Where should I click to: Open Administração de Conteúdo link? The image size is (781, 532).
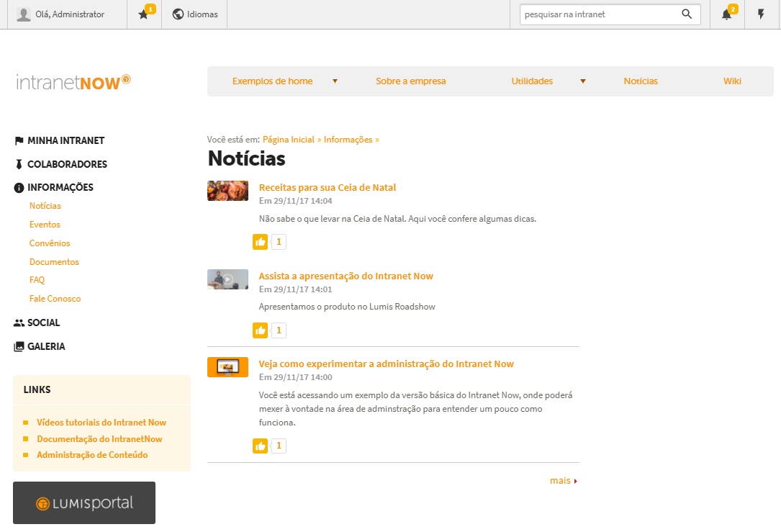point(92,455)
